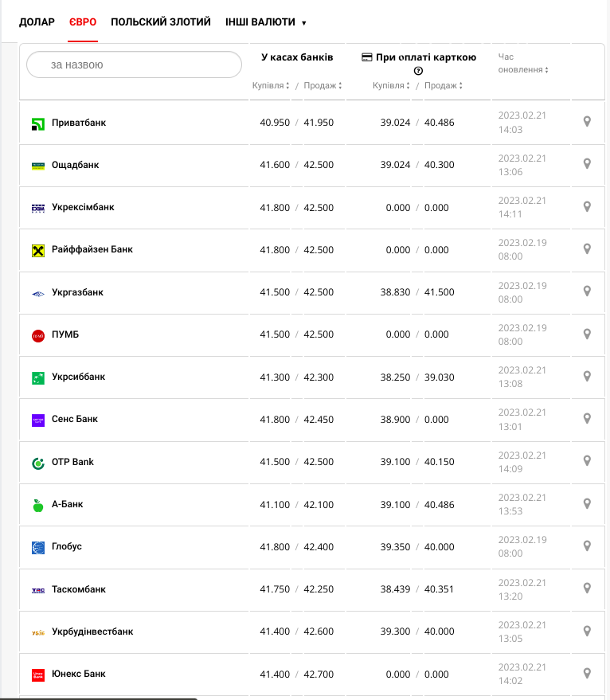The image size is (610, 700).
Task: Sort by bank cash Продаж column
Action: tap(323, 85)
